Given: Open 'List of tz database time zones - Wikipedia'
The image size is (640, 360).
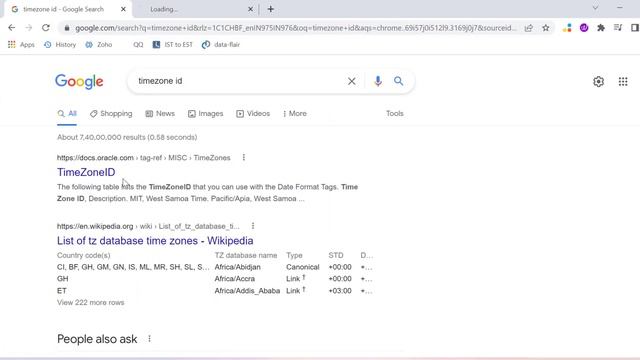Looking at the screenshot, I should point(155,240).
